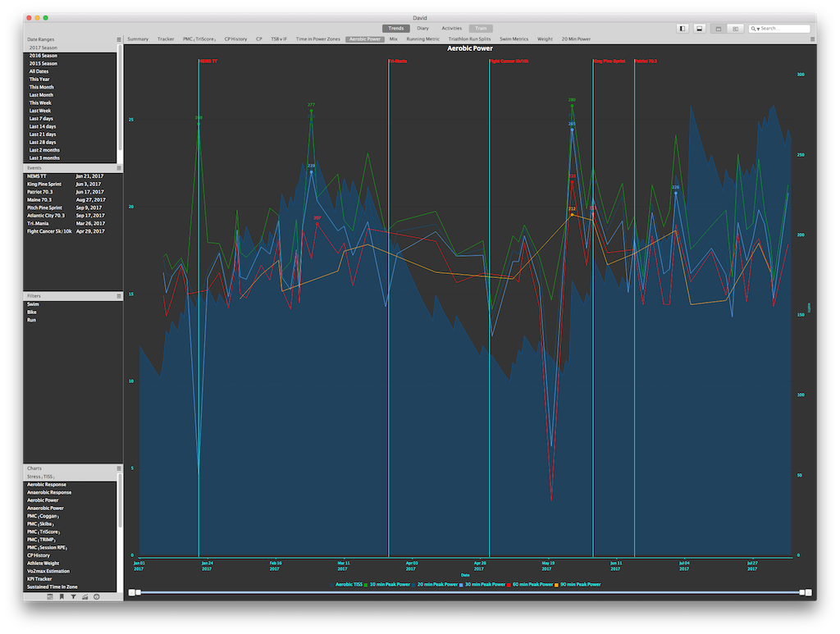Image resolution: width=840 pixels, height=634 pixels.
Task: Click the Patriot 70.3 marker on chart
Action: [646, 61]
